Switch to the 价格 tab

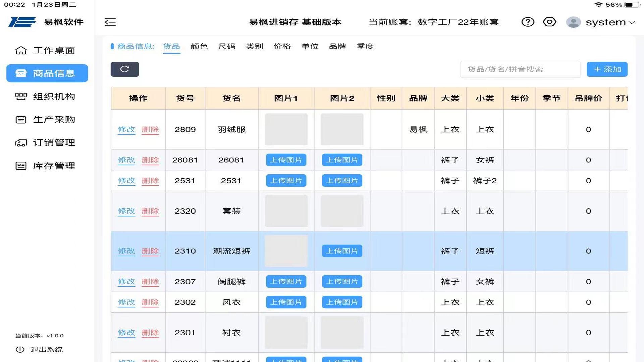(282, 46)
